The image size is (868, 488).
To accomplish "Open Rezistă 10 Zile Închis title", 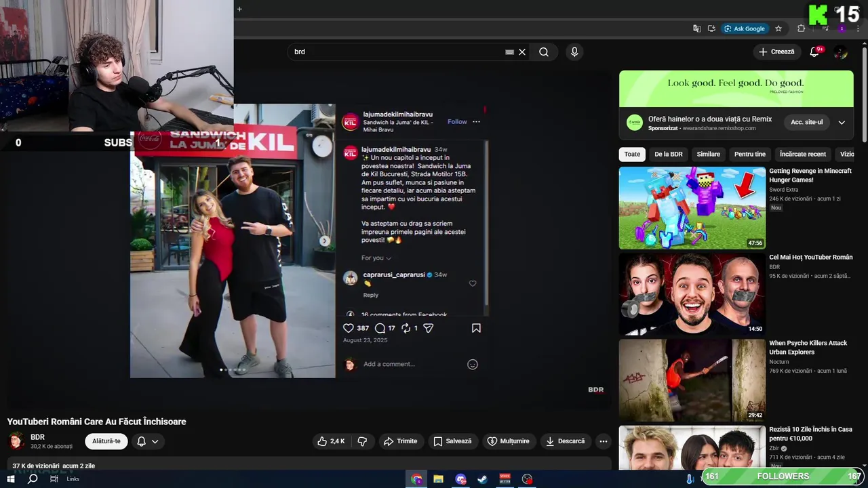I will point(810,434).
